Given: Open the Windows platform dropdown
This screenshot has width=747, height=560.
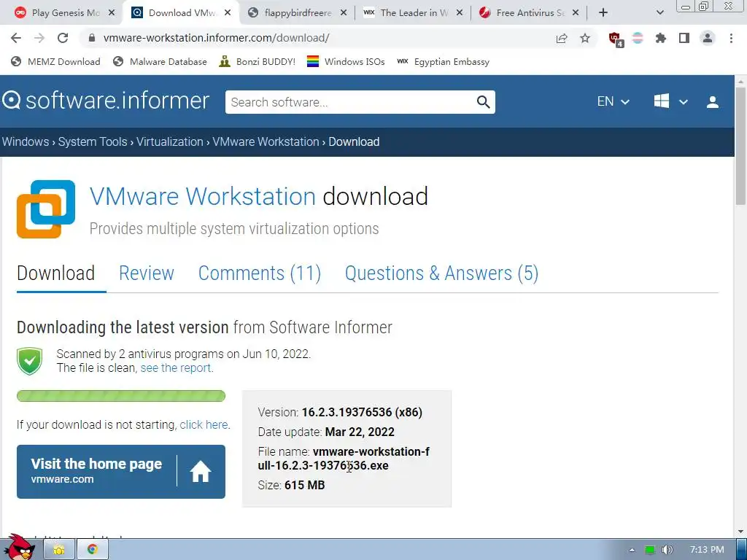Looking at the screenshot, I should click(670, 101).
